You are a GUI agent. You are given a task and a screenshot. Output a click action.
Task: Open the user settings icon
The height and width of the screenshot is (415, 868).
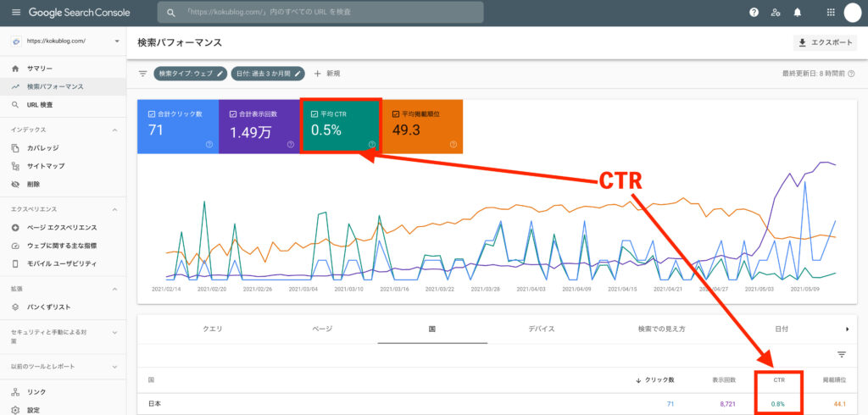coord(776,12)
